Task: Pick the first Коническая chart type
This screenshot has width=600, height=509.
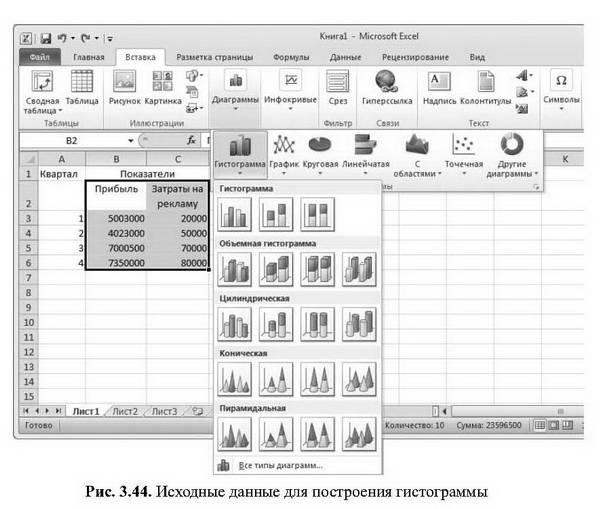Action: (236, 378)
